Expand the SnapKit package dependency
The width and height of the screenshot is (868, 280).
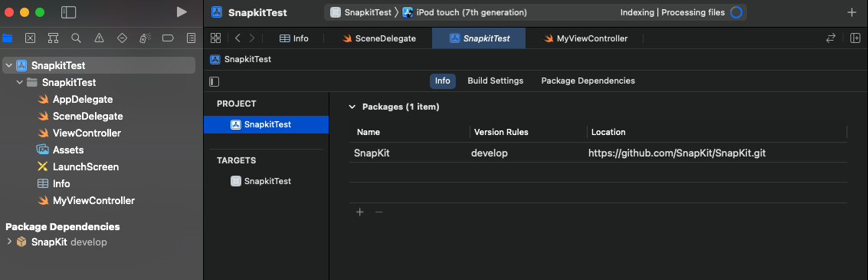[x=8, y=242]
